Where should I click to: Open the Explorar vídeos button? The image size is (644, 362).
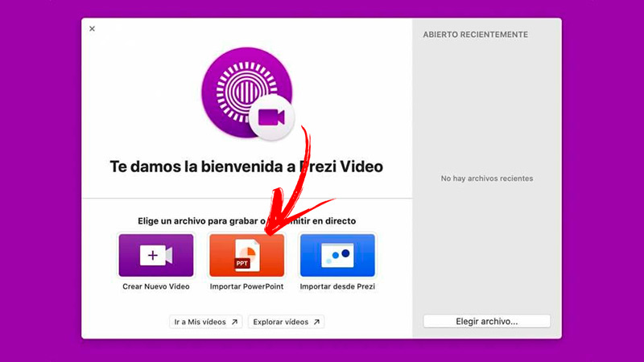click(287, 322)
